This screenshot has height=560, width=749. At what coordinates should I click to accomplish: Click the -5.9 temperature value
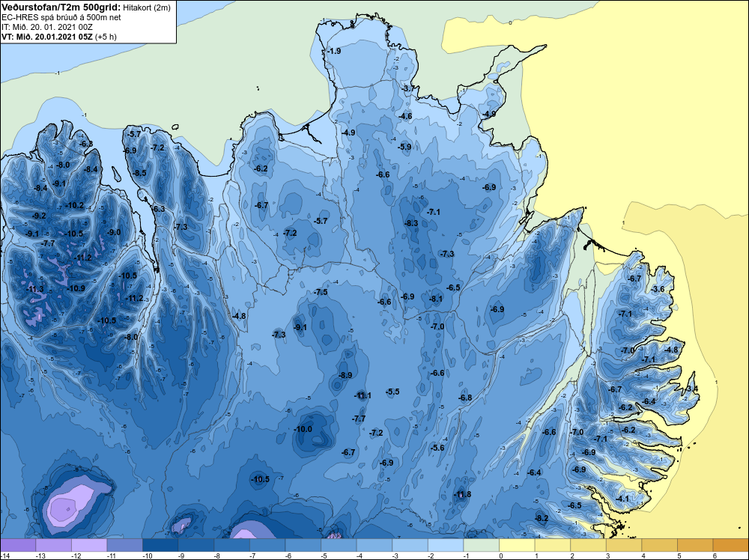[x=404, y=147]
